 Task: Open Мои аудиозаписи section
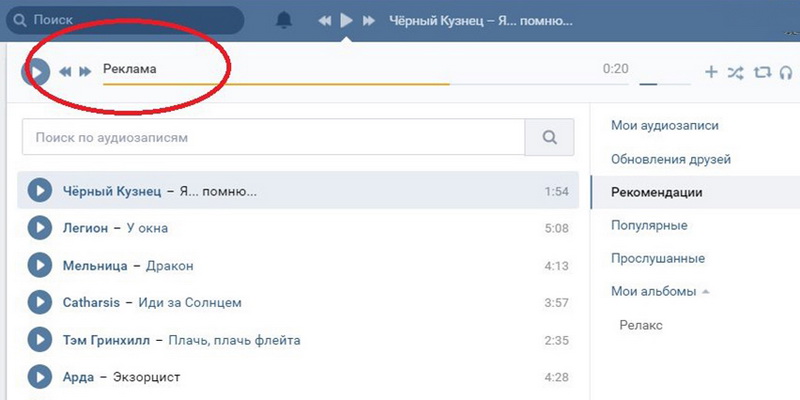point(665,126)
